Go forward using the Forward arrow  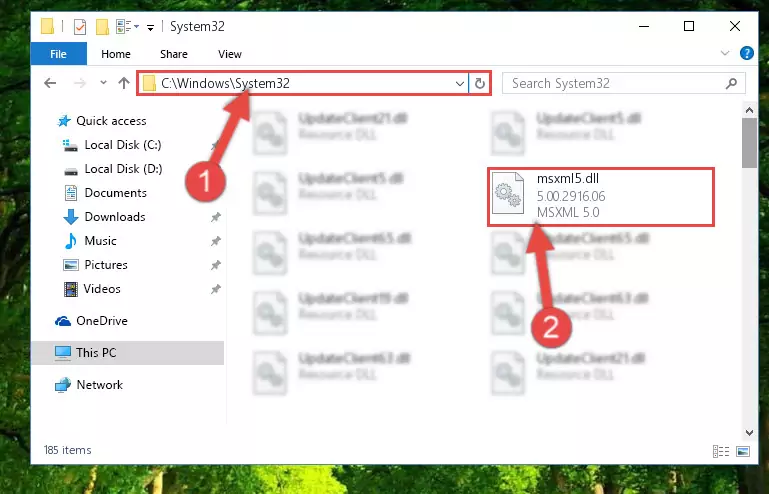coord(80,83)
